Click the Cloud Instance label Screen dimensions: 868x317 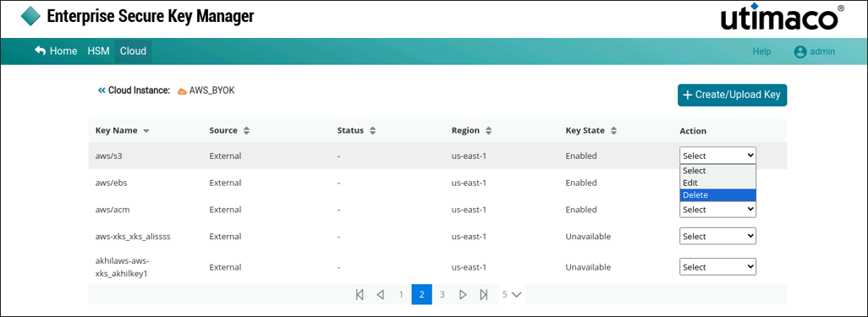coord(139,90)
